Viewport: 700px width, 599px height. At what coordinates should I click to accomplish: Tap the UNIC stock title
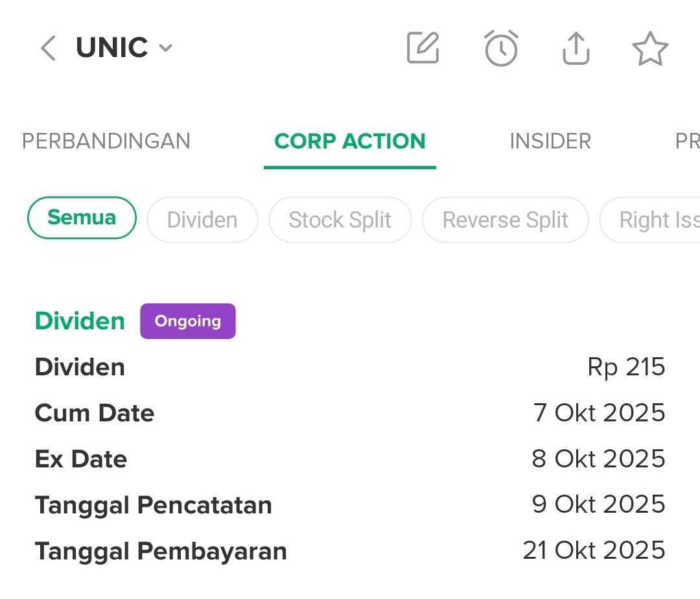pyautogui.click(x=112, y=48)
